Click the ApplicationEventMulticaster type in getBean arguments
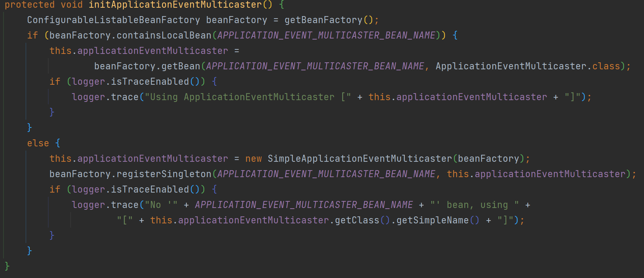 click(x=511, y=66)
